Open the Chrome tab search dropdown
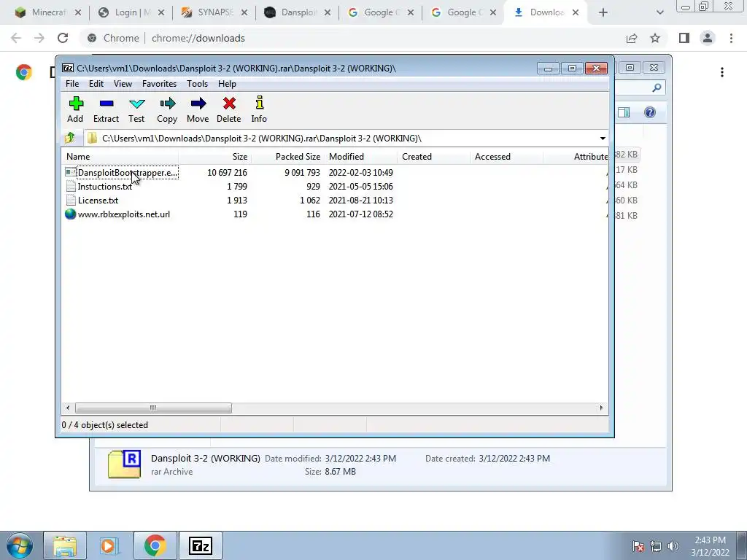This screenshot has width=747, height=560. [659, 13]
